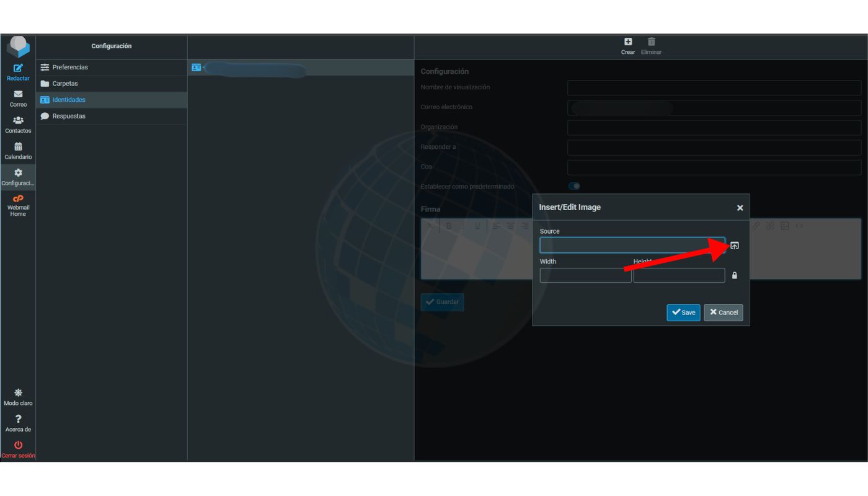The width and height of the screenshot is (868, 496).
Task: Open Contactos from the sidebar
Action: [x=18, y=121]
